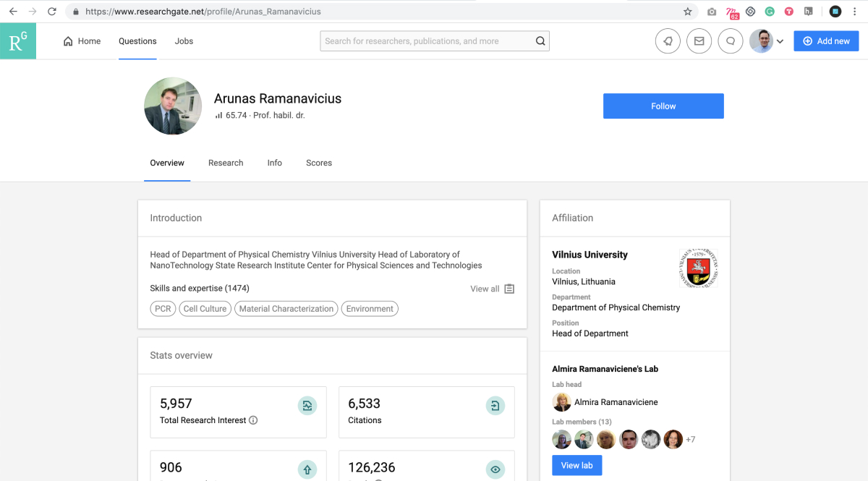868x481 pixels.
Task: Expand the user account dropdown arrow
Action: 780,42
